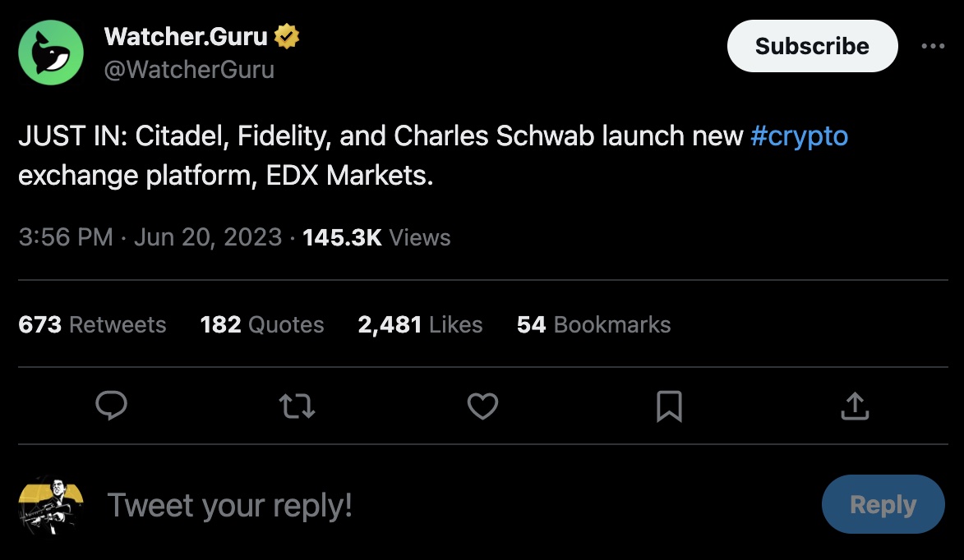
Task: Open the #crypto hashtag link
Action: point(800,136)
